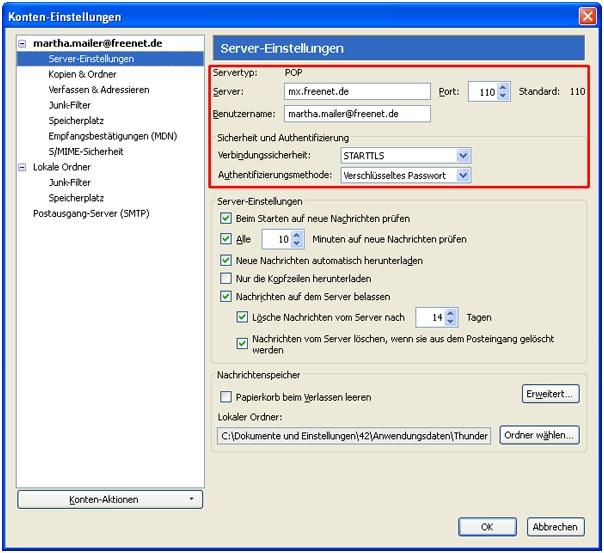Decrease the check interval minutes
Image resolution: width=604 pixels, height=553 pixels.
pyautogui.click(x=296, y=243)
